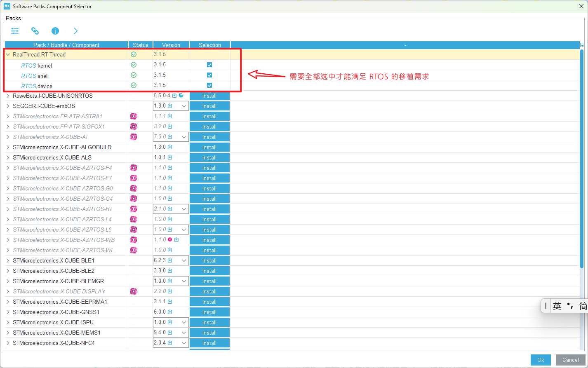
Task: Click download icon beside version 5.5.0-4
Action: [174, 96]
